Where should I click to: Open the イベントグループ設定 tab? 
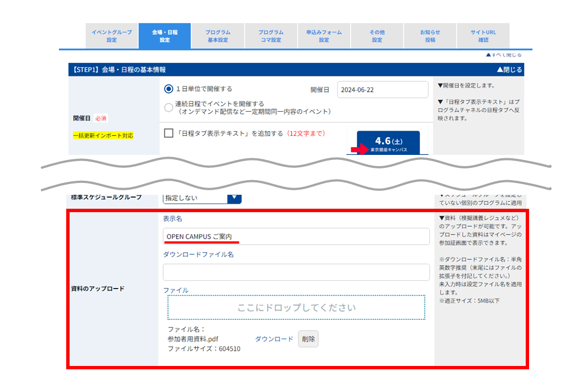(112, 36)
